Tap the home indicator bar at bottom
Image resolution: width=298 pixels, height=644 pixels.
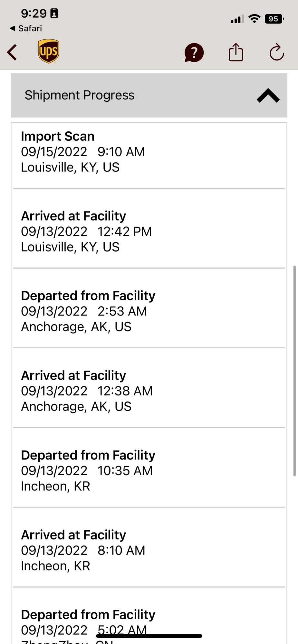click(x=149, y=636)
